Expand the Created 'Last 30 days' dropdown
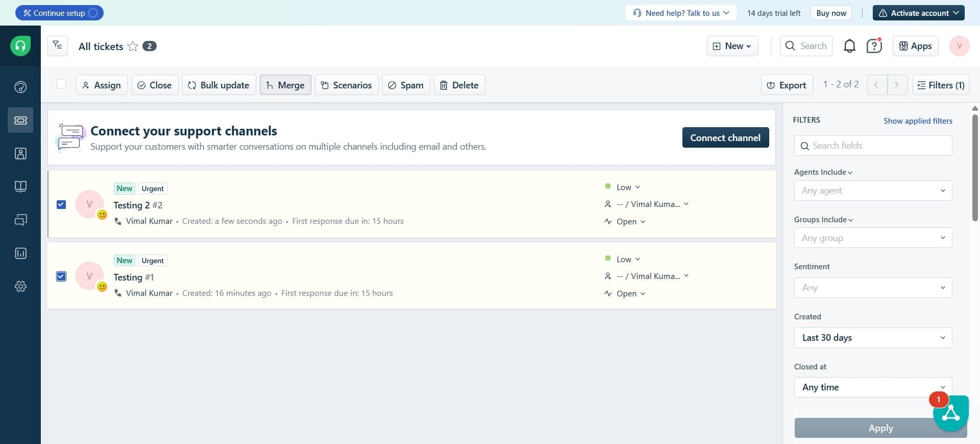 [x=873, y=338]
